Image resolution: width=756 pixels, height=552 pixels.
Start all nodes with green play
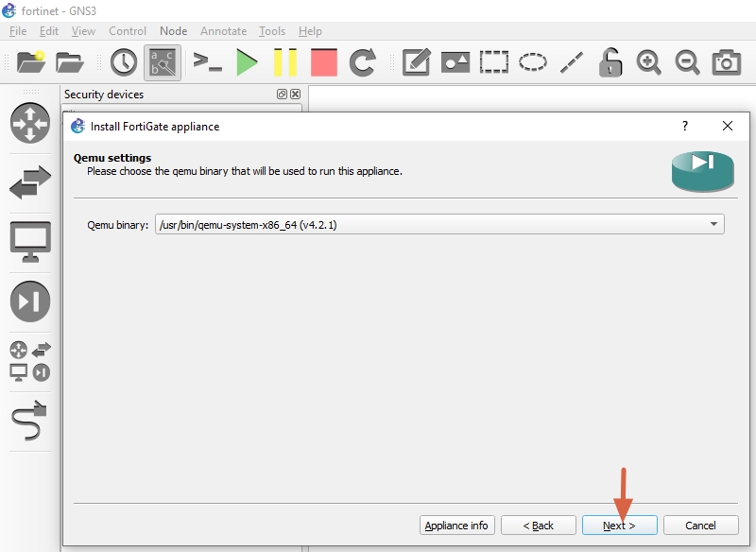tap(247, 62)
